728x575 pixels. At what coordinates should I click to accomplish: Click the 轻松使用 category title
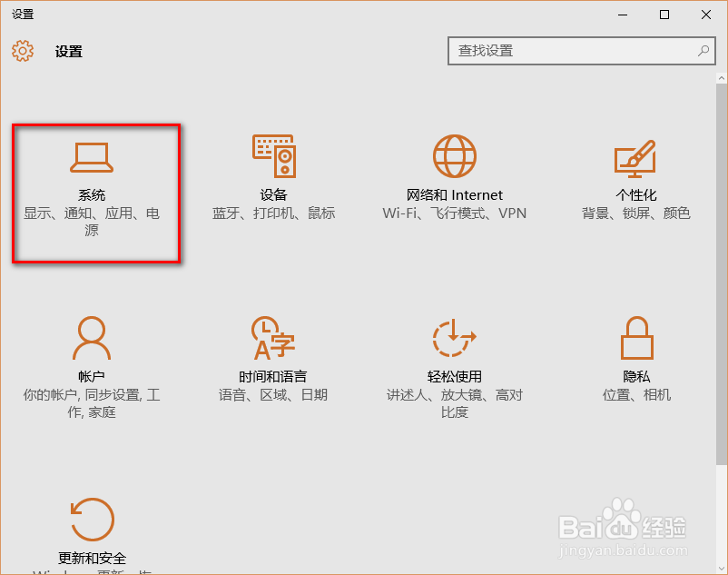pyautogui.click(x=455, y=377)
